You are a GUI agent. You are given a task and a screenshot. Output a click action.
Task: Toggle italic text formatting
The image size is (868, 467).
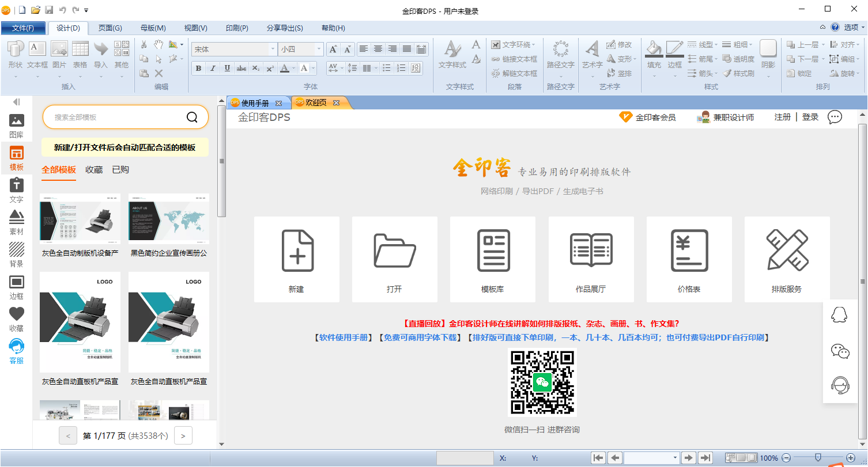click(213, 68)
